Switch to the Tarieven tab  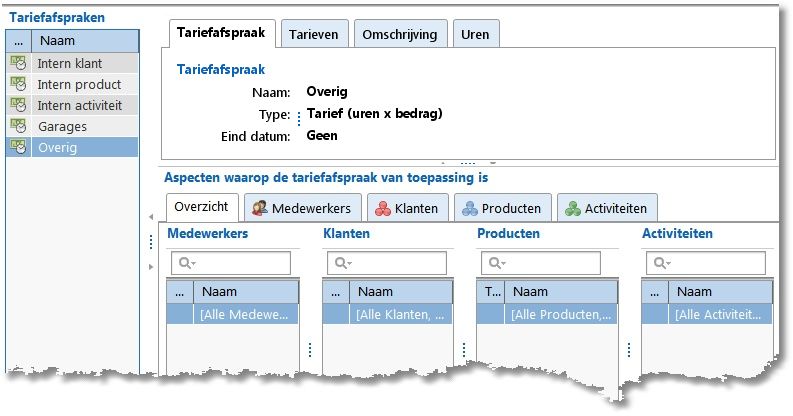pyautogui.click(x=313, y=34)
